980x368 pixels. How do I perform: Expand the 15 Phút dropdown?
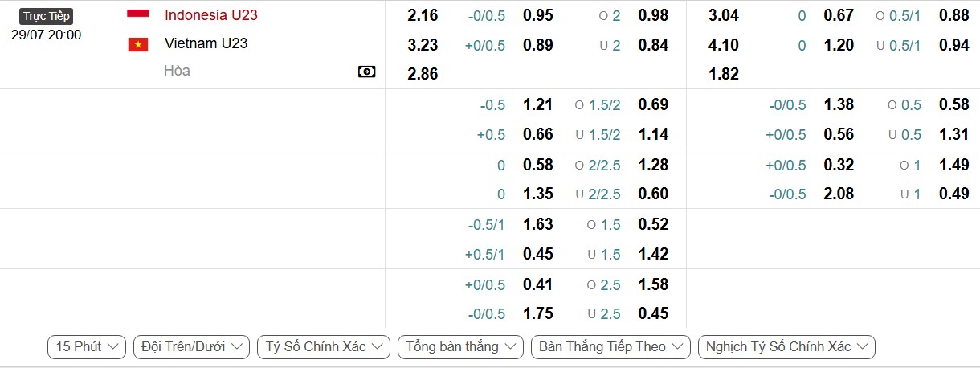click(87, 347)
